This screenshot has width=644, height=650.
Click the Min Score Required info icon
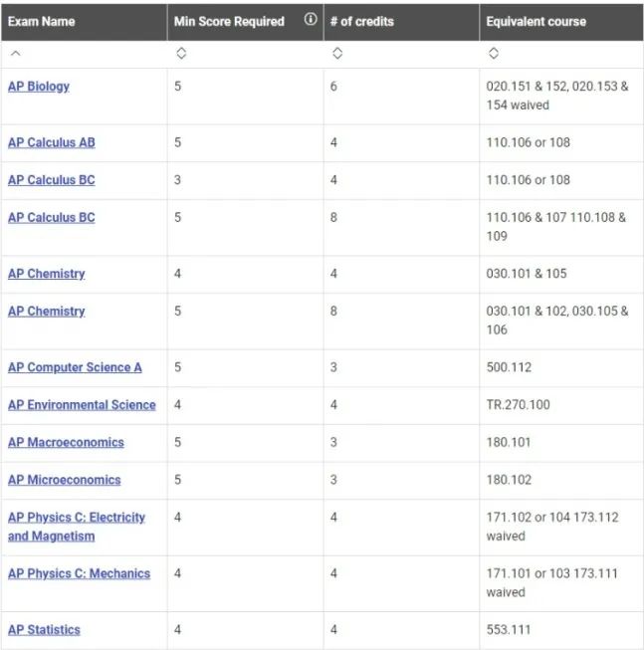click(x=310, y=21)
